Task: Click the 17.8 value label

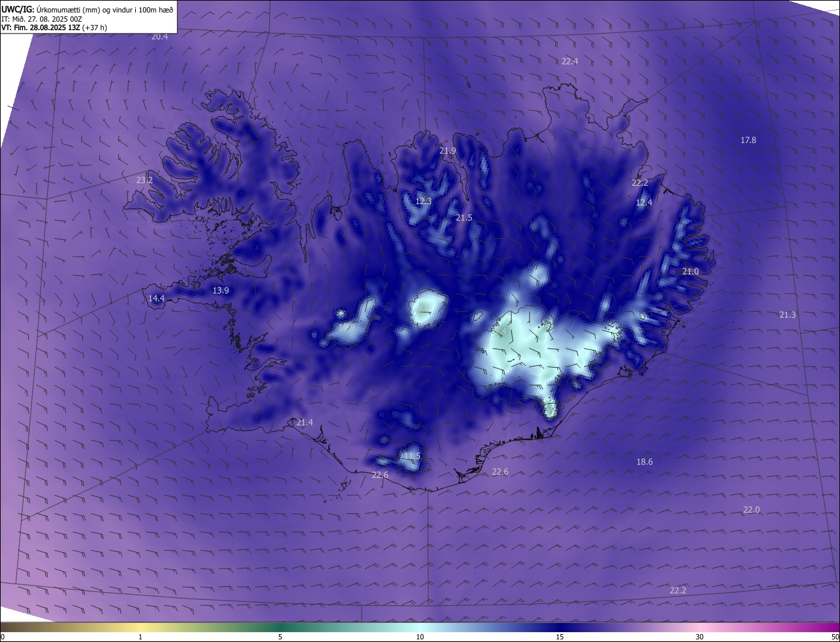Action: [x=748, y=140]
